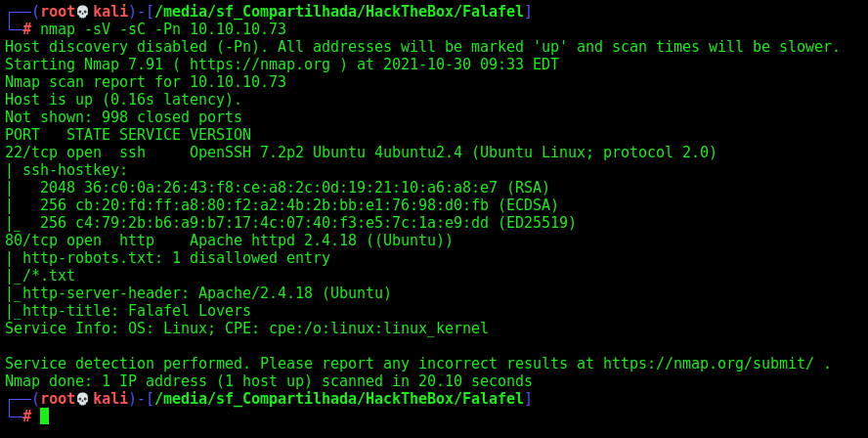The height and width of the screenshot is (438, 868).
Task: Click the Nmap done summary line
Action: (x=269, y=381)
